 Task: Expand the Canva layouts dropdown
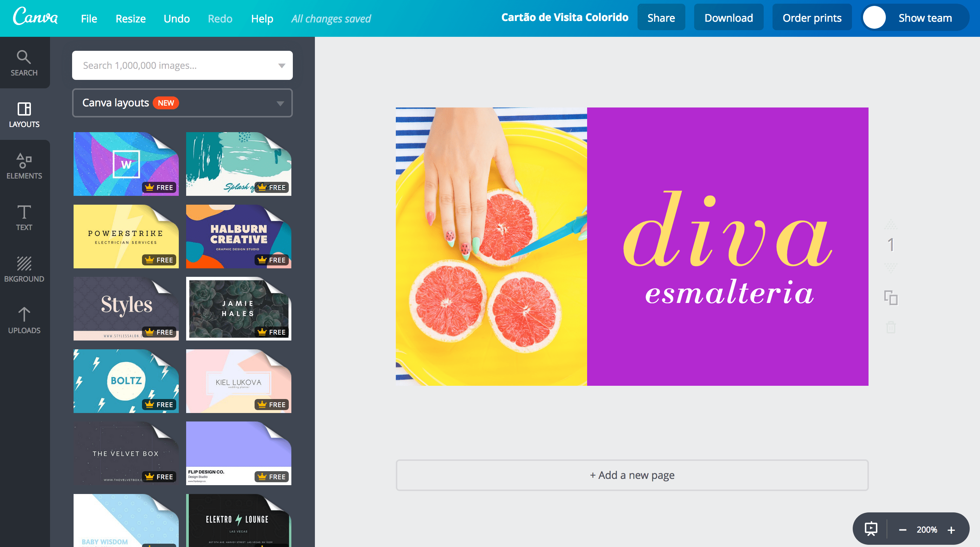click(182, 103)
